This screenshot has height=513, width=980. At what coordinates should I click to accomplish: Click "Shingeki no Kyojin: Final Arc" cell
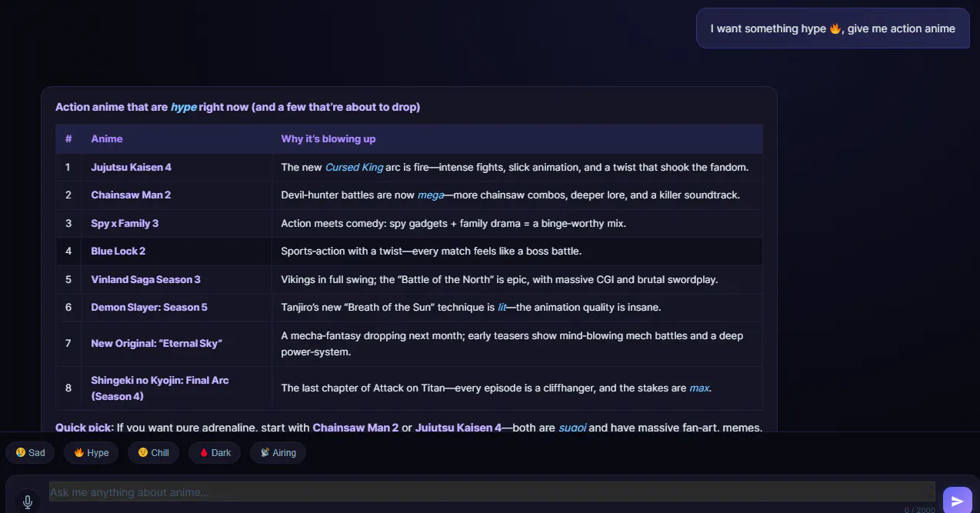(176, 388)
